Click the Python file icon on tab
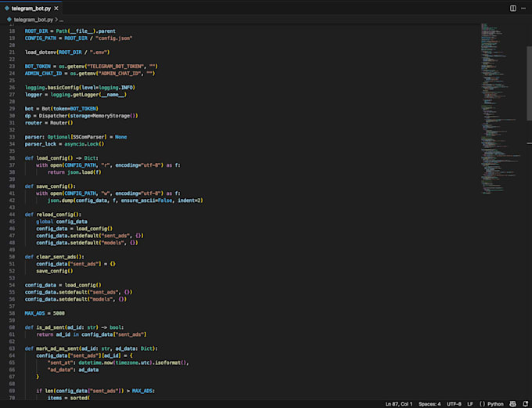 tap(7, 8)
